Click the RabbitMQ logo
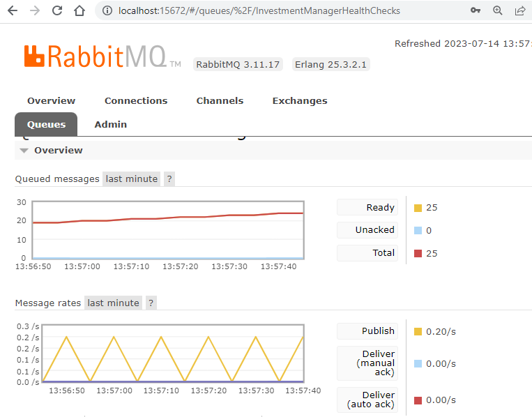 pos(102,56)
